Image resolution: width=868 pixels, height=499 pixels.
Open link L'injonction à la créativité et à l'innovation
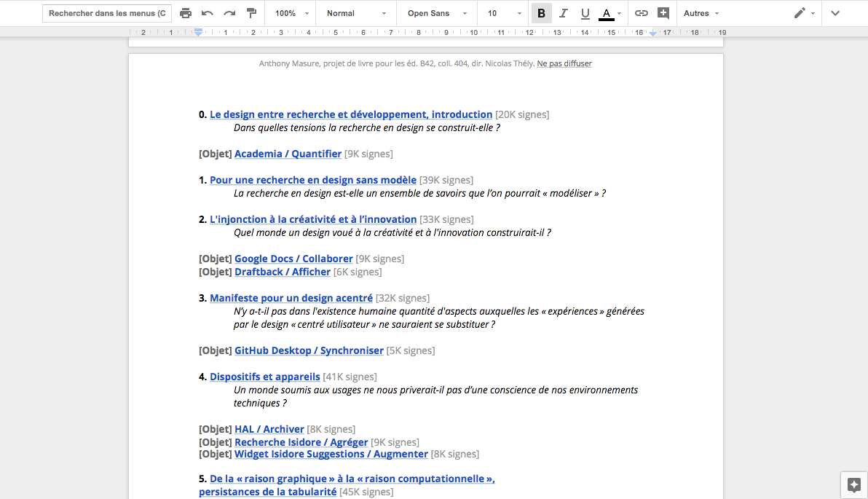coord(313,219)
